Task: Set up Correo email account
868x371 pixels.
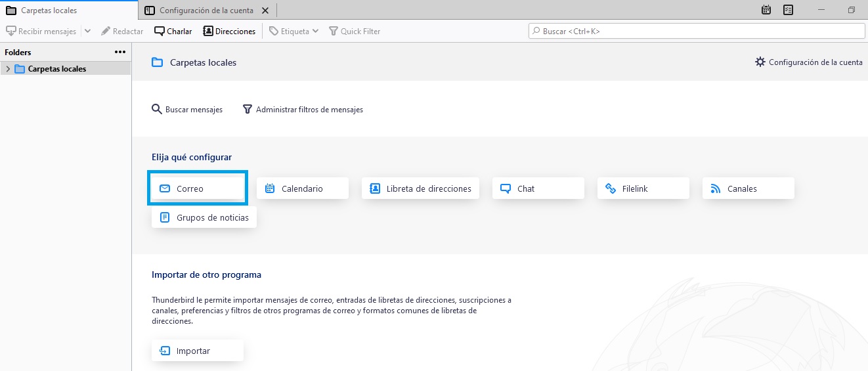Action: [198, 188]
